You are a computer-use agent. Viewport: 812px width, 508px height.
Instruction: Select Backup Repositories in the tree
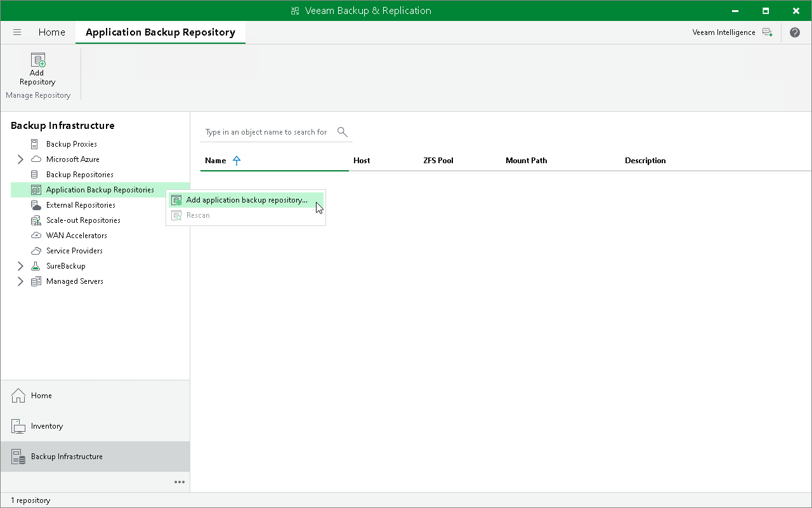click(80, 175)
